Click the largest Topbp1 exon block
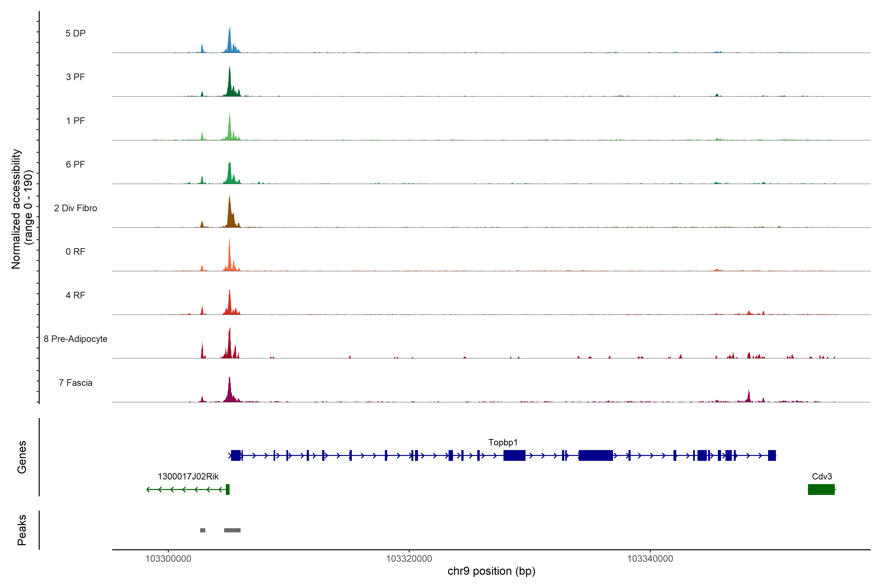This screenshot has height=588, width=882. pos(596,456)
